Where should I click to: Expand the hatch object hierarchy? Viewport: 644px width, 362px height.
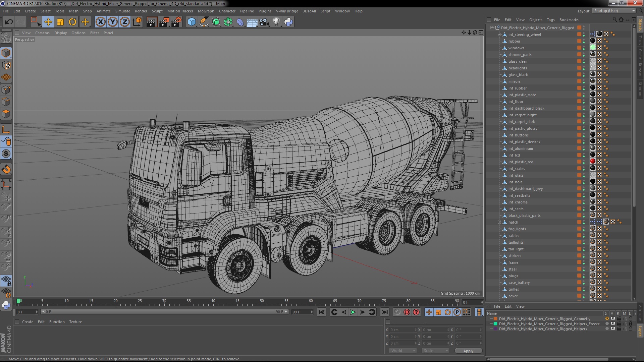click(499, 222)
